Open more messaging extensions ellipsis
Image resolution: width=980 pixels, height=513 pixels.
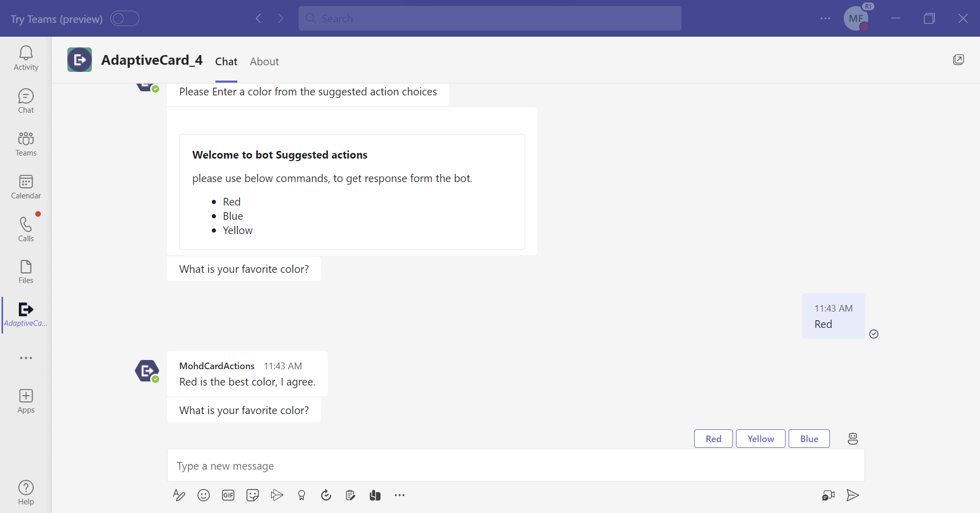pos(400,495)
